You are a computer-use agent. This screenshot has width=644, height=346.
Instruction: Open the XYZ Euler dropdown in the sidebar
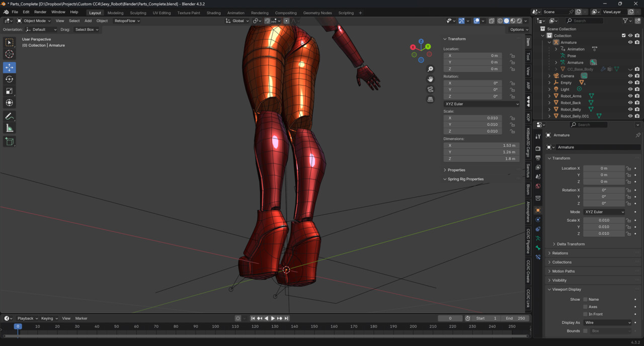(x=481, y=104)
